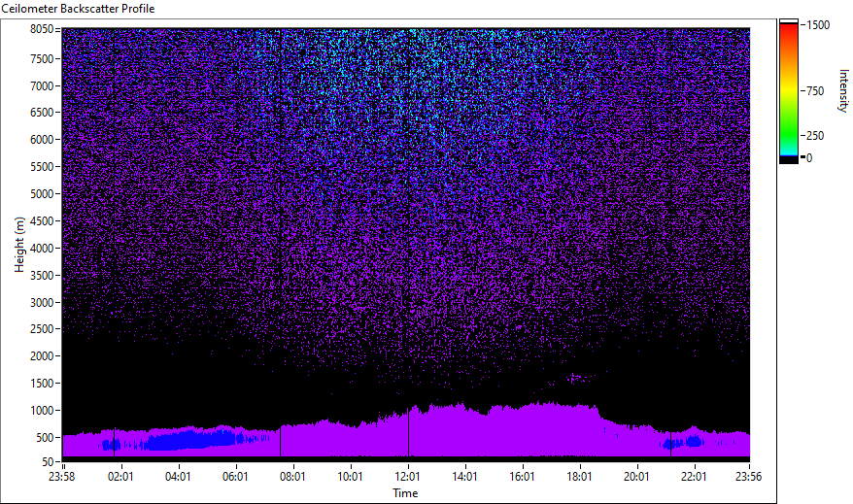Image resolution: width=853 pixels, height=504 pixels.
Task: Click the 'Height (m)' axis title
Action: (x=19, y=245)
